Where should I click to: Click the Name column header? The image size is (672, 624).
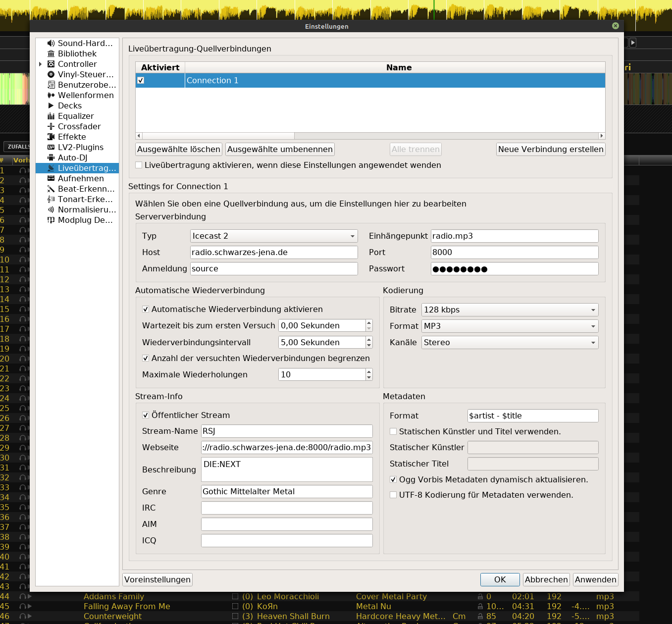coord(395,67)
